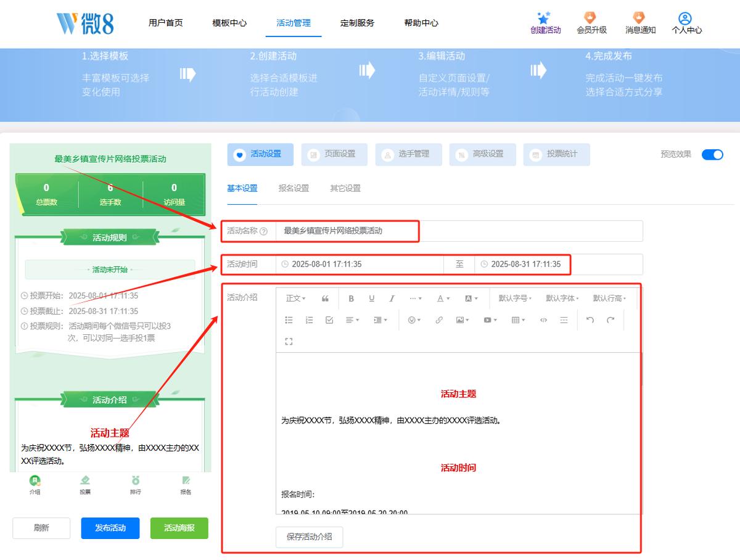Open 个人中心 profile
Screen dimensions: 740x560
click(x=686, y=23)
